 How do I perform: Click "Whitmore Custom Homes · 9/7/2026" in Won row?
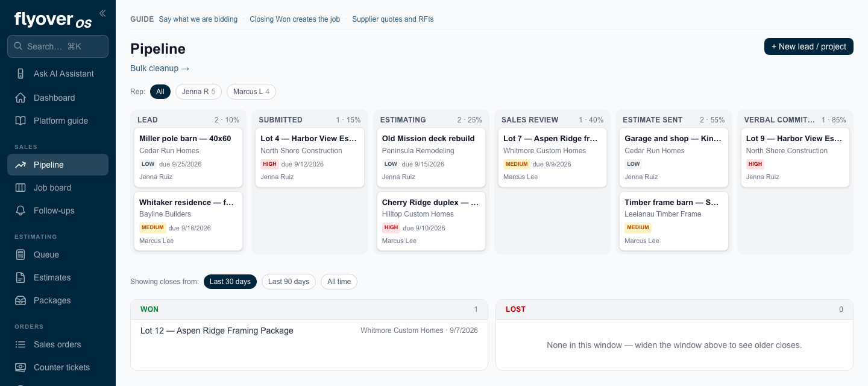[x=419, y=331]
